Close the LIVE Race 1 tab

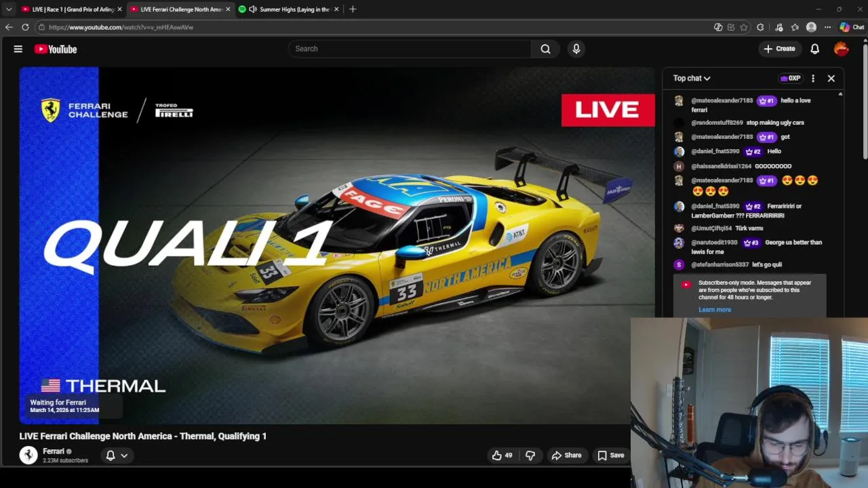(x=119, y=9)
